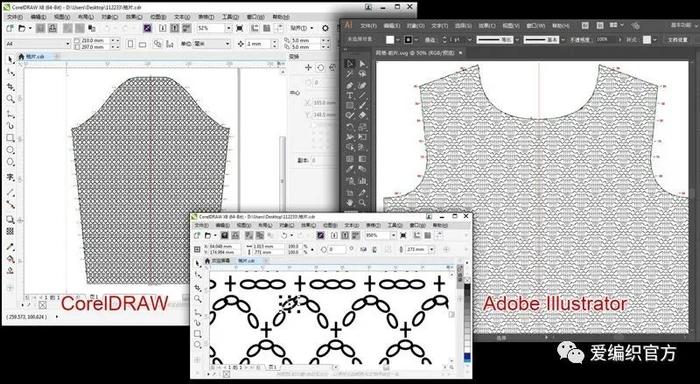Click Illustrator 文档设置 button
The width and height of the screenshot is (700, 384).
(678, 40)
